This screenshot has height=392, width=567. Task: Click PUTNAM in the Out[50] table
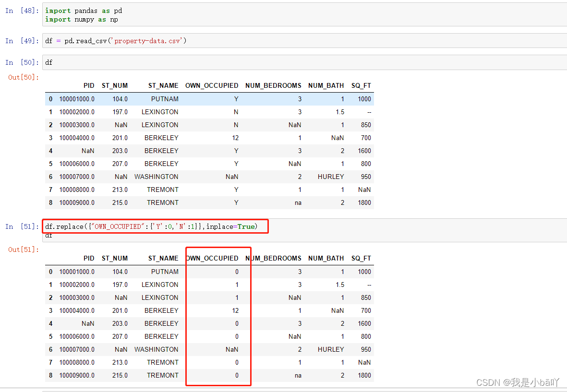(x=165, y=99)
